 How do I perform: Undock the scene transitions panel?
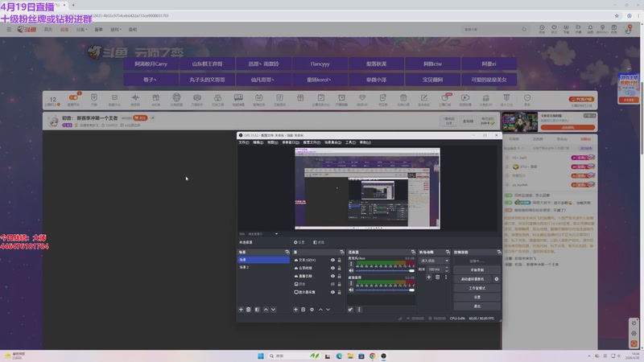pos(448,252)
